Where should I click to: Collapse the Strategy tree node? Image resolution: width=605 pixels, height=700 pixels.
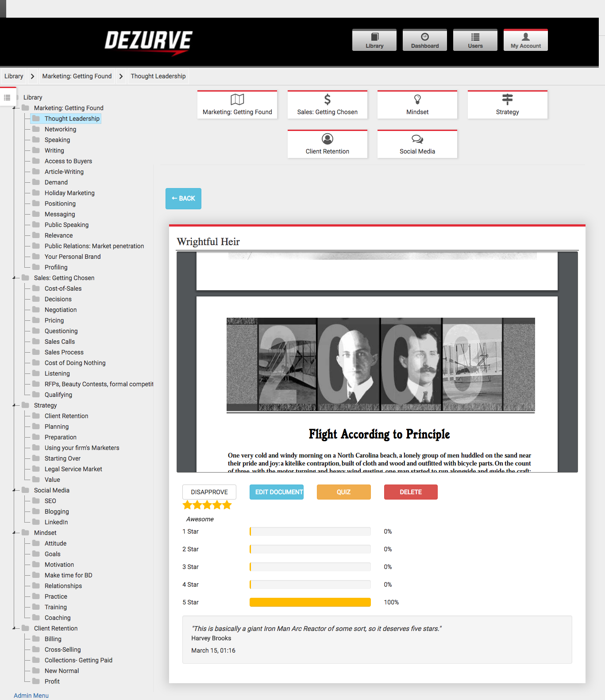pyautogui.click(x=14, y=405)
